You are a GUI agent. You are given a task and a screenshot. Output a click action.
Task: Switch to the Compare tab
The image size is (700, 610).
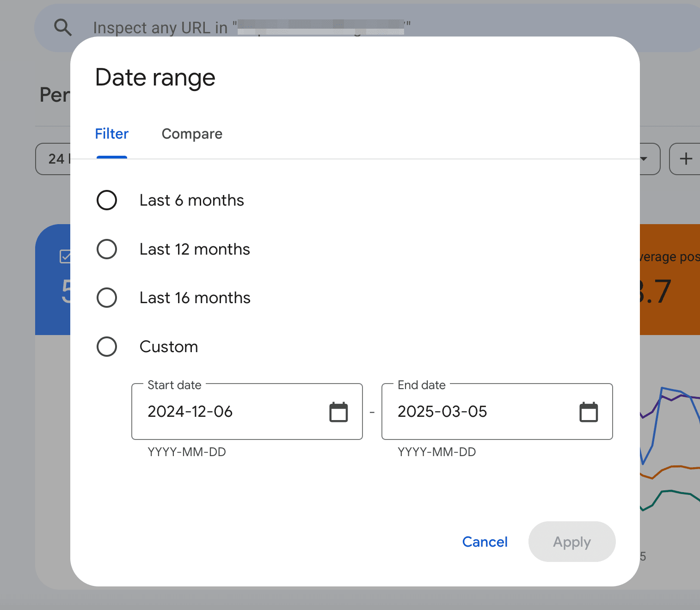click(192, 134)
